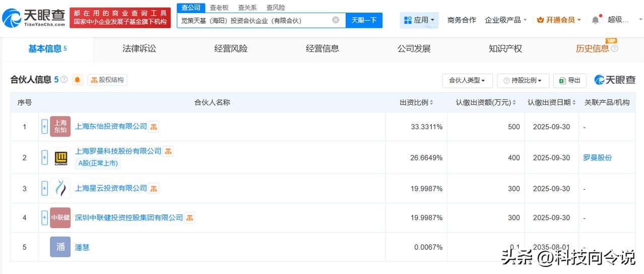Click the 导出 export button
Viewport: 644px width, 274px height.
tap(570, 80)
